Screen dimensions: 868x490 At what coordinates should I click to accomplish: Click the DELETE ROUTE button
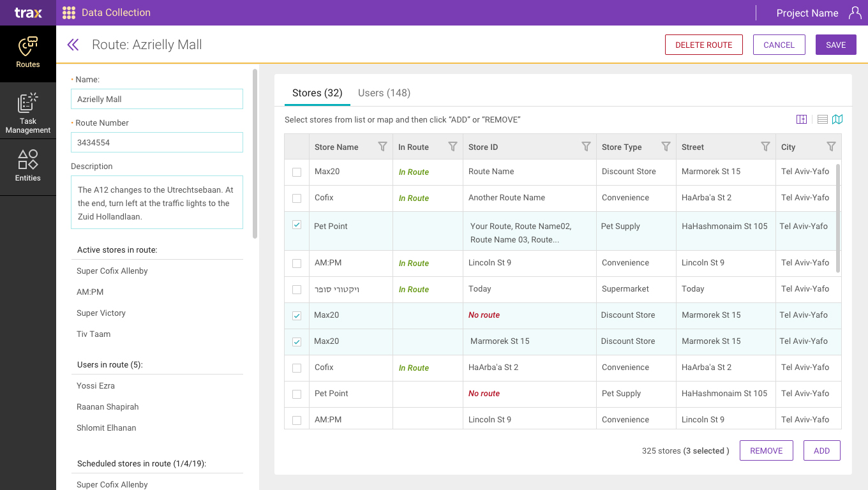703,45
